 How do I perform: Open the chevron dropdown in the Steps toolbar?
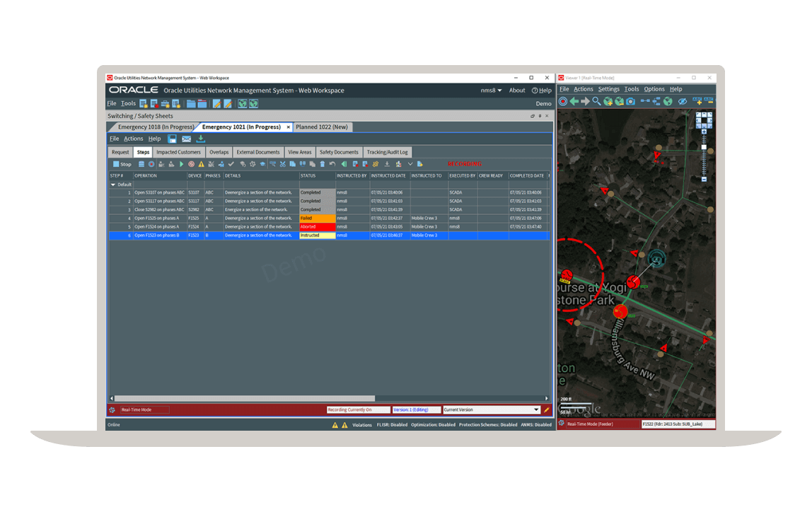point(410,163)
